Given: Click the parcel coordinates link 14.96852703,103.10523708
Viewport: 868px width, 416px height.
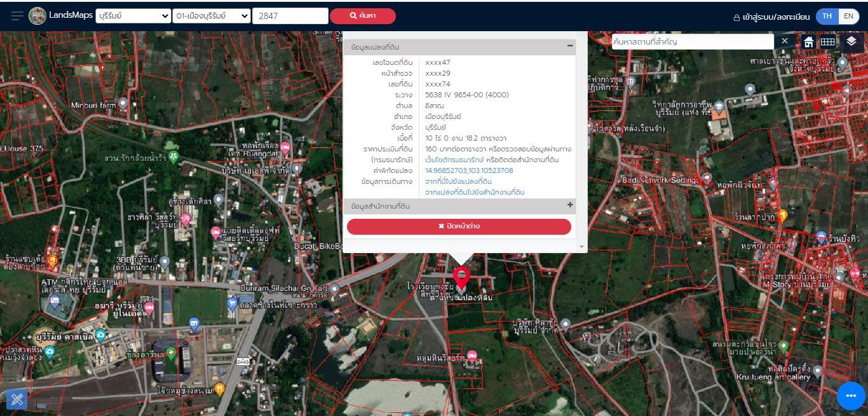Looking at the screenshot, I should tap(469, 170).
